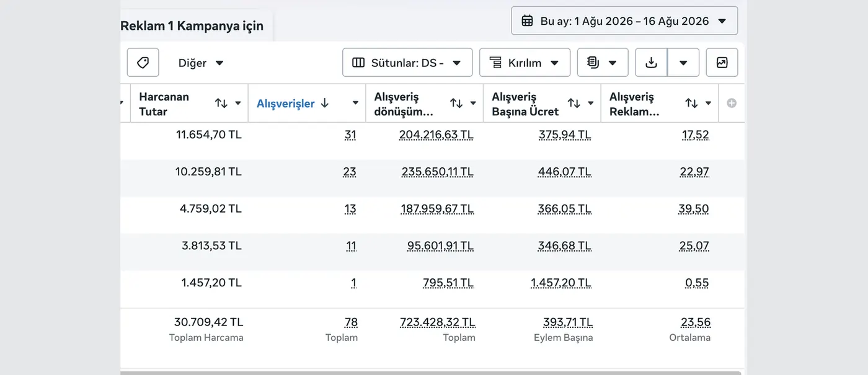The height and width of the screenshot is (375, 868).
Task: Click conversion value 187.959,67 TL
Action: click(437, 209)
